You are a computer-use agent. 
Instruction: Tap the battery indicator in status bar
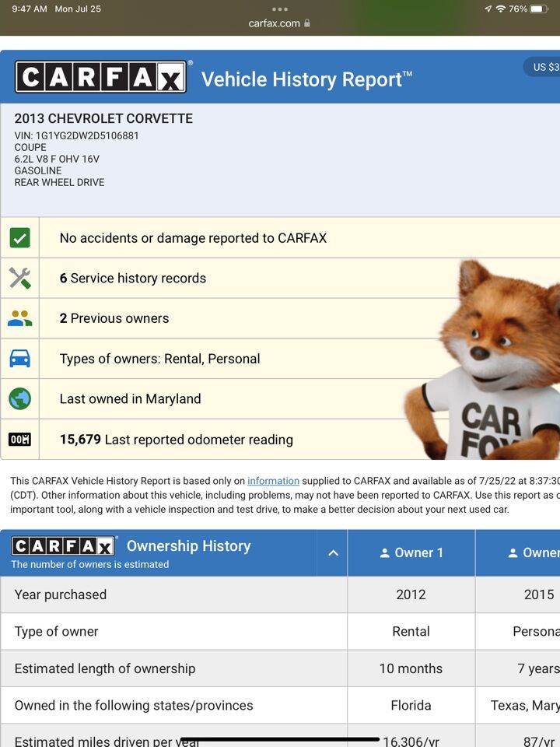click(541, 9)
